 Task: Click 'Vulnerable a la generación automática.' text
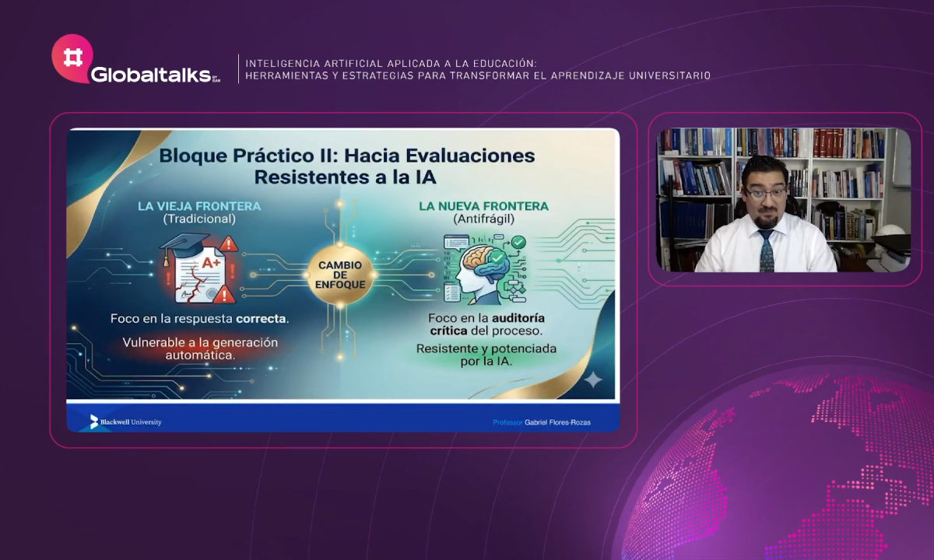click(x=199, y=348)
